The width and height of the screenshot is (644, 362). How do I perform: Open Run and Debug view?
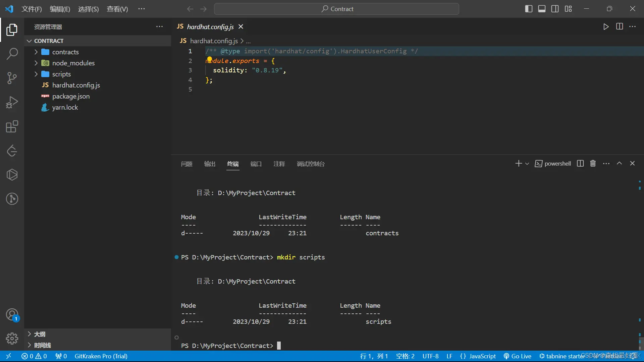(12, 102)
